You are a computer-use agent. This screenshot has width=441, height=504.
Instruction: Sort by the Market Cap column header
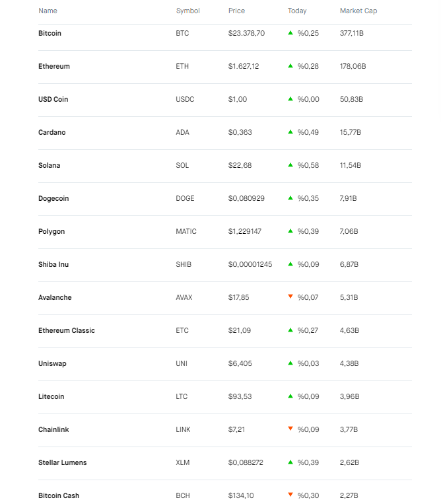coord(358,11)
